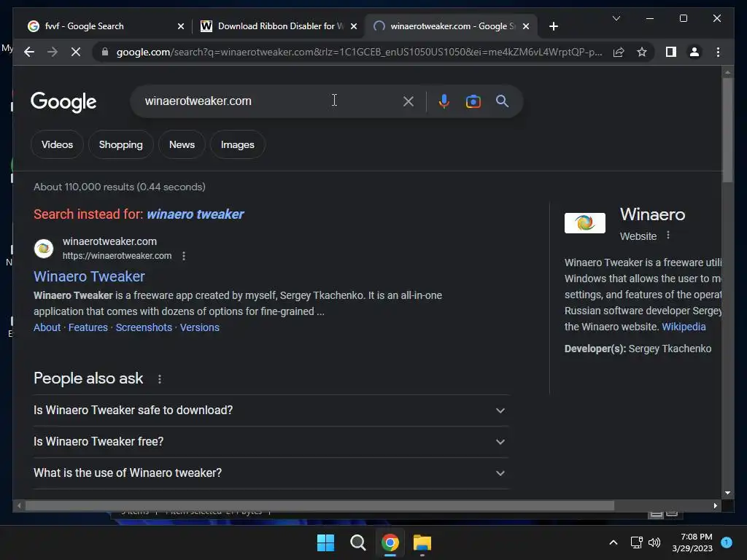Image resolution: width=747 pixels, height=560 pixels.
Task: Open Windows Start menu
Action: [x=325, y=542]
